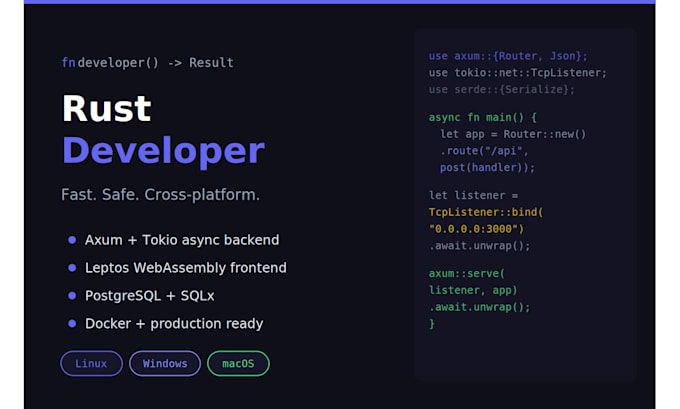Click code line "let listener ="
The height and width of the screenshot is (409, 680).
tap(473, 196)
